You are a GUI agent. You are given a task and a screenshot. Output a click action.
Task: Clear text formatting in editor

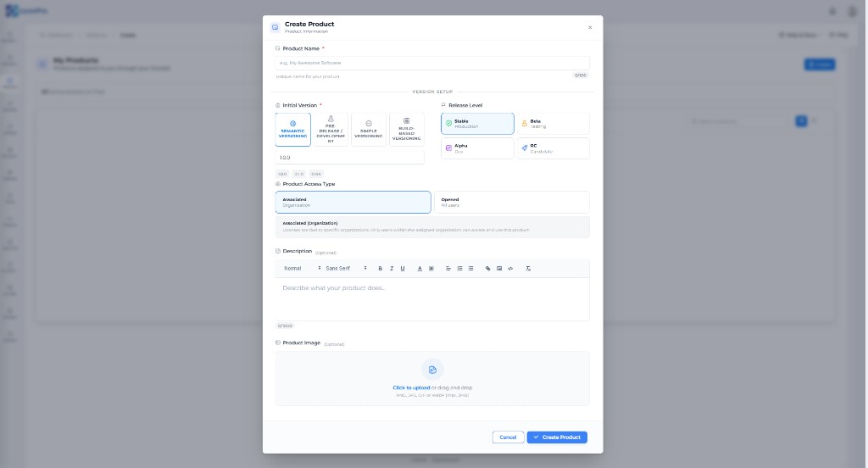pyautogui.click(x=528, y=269)
